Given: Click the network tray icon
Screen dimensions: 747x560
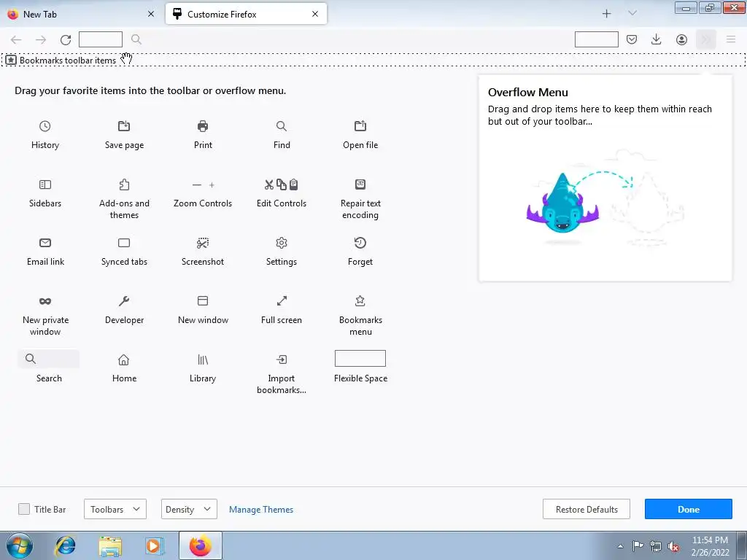Looking at the screenshot, I should pos(656,546).
